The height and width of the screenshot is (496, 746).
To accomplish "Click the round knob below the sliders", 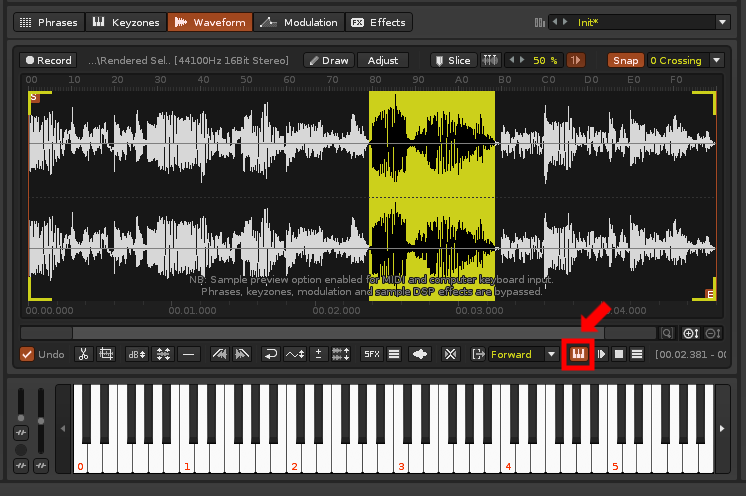I will pos(21,450).
